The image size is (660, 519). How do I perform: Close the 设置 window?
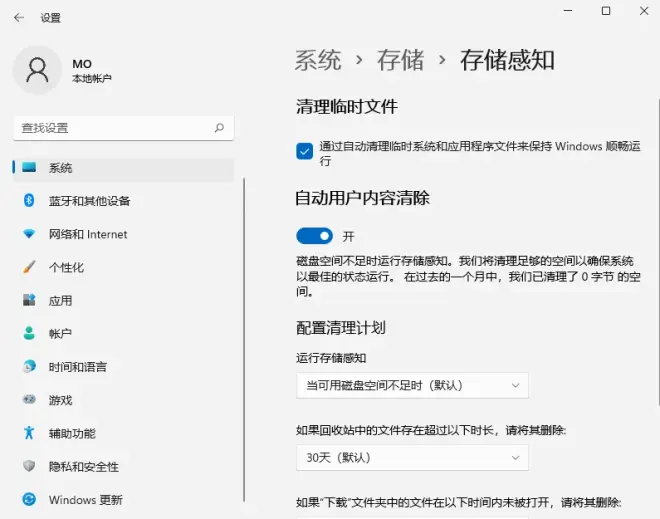click(x=644, y=11)
